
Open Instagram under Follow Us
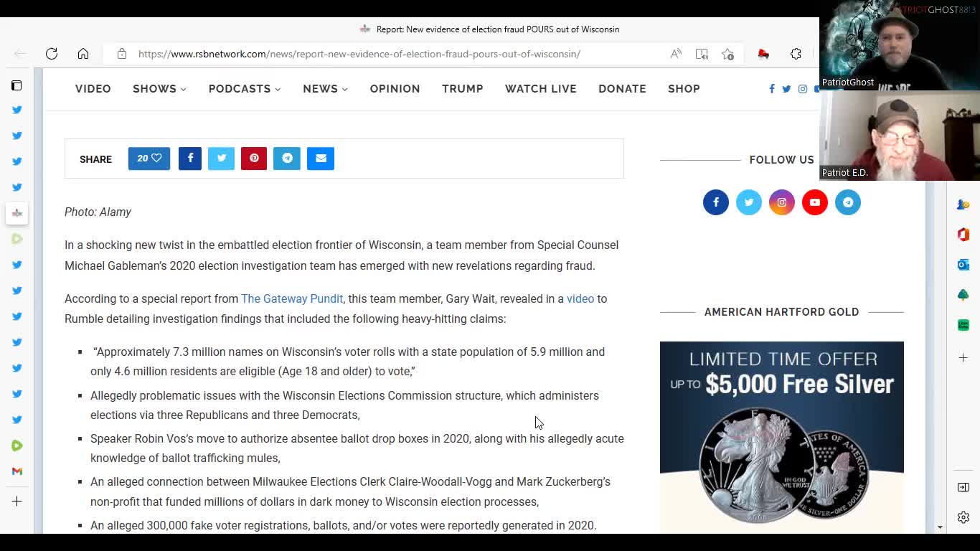point(782,202)
